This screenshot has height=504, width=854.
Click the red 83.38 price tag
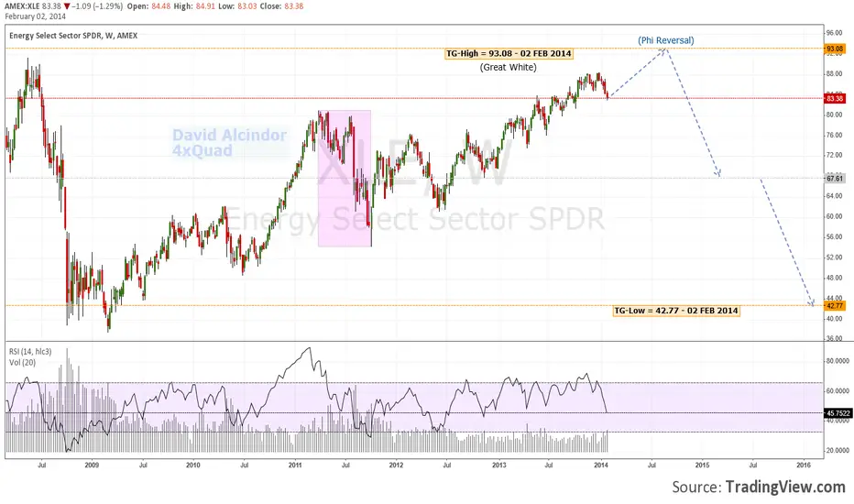(835, 99)
